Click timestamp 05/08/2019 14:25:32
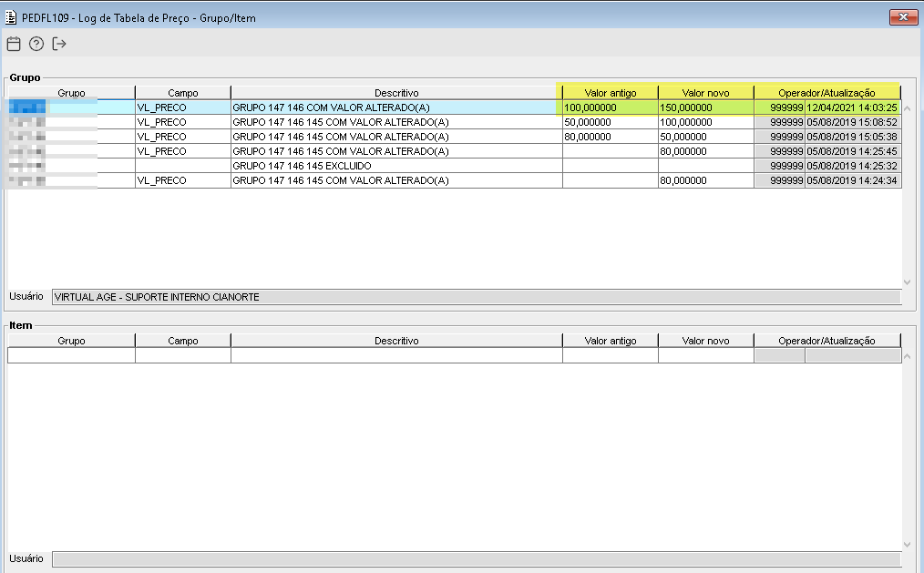924x573 pixels. click(852, 166)
